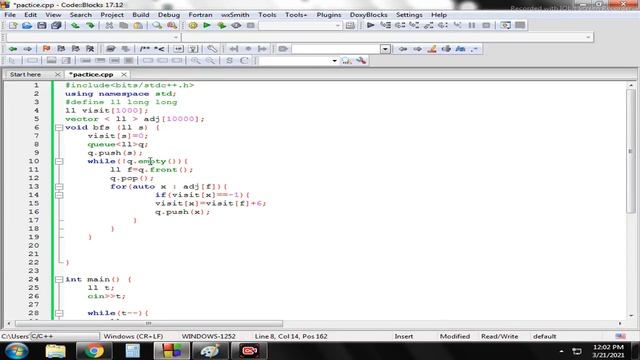The height and width of the screenshot is (360, 640).
Task: Open Google Chrome from the taskbar
Action: tap(93, 351)
